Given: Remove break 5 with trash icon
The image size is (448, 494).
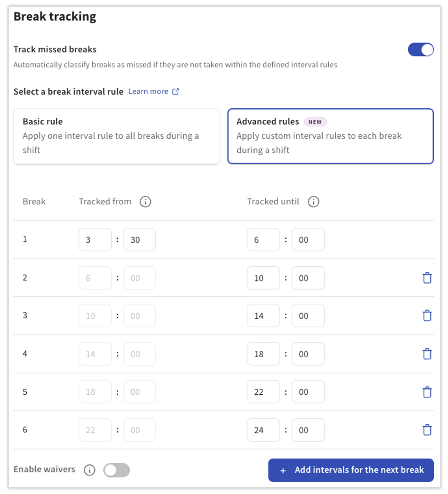Looking at the screenshot, I should pos(427,392).
